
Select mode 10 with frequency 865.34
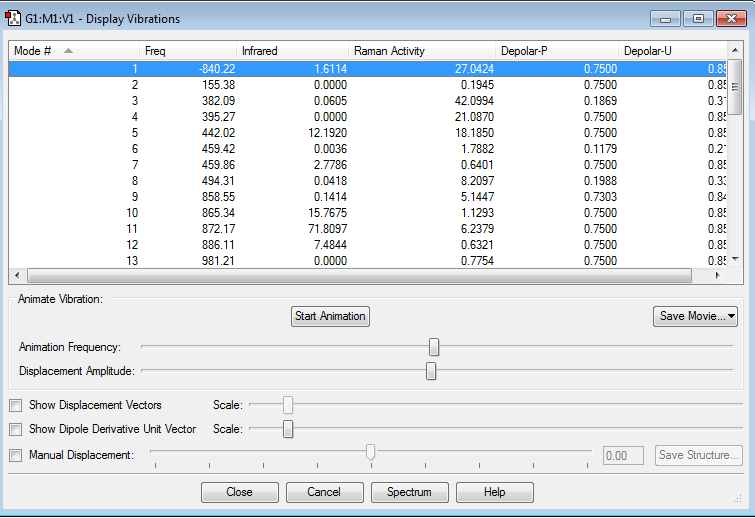367,213
